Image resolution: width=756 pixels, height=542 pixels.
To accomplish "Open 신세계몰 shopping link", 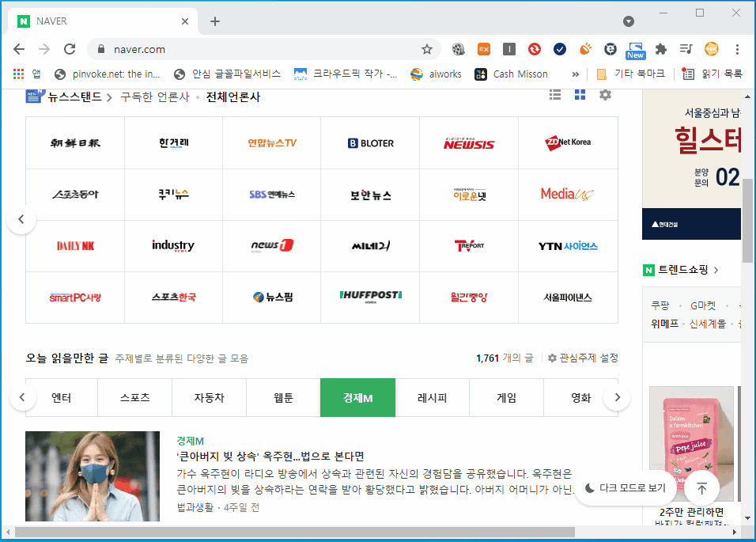I will click(707, 324).
